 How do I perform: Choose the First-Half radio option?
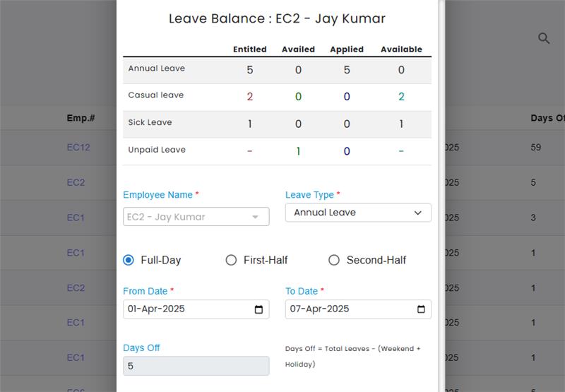(231, 260)
